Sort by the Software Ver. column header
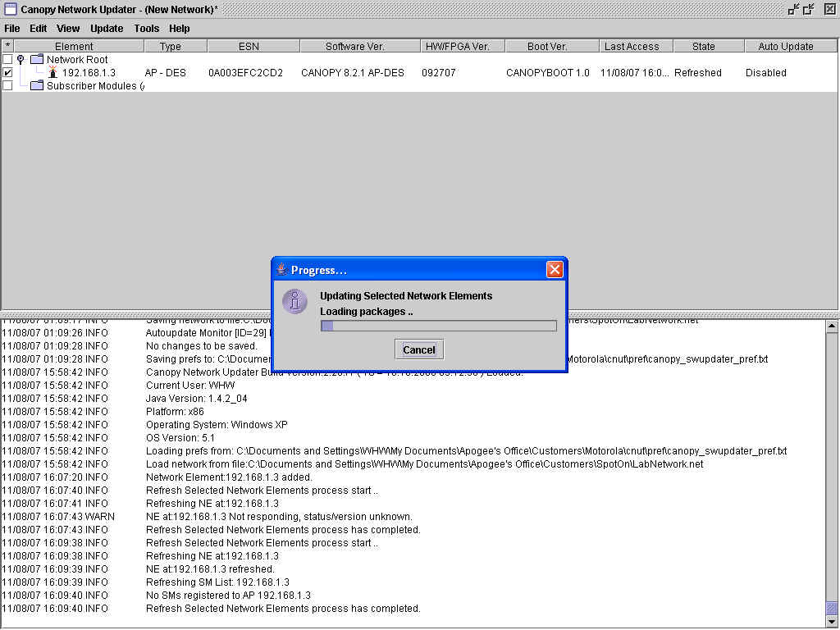The width and height of the screenshot is (840, 630). (x=354, y=47)
